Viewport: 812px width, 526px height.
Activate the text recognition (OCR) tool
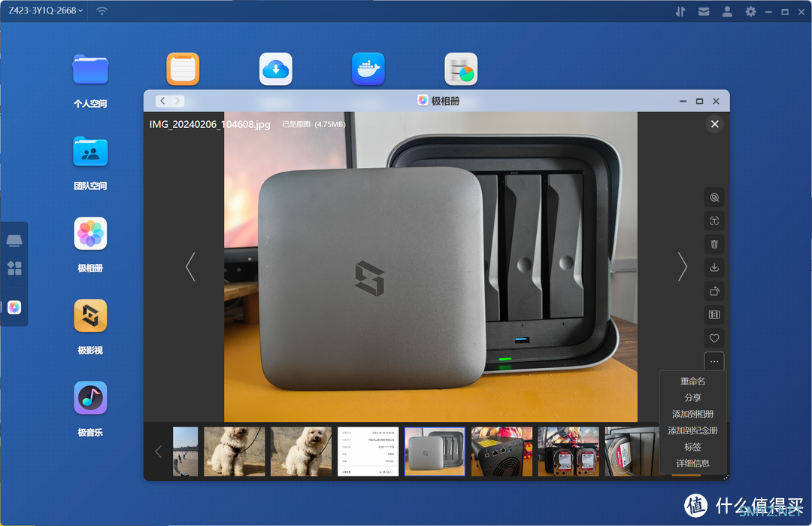tap(714, 220)
